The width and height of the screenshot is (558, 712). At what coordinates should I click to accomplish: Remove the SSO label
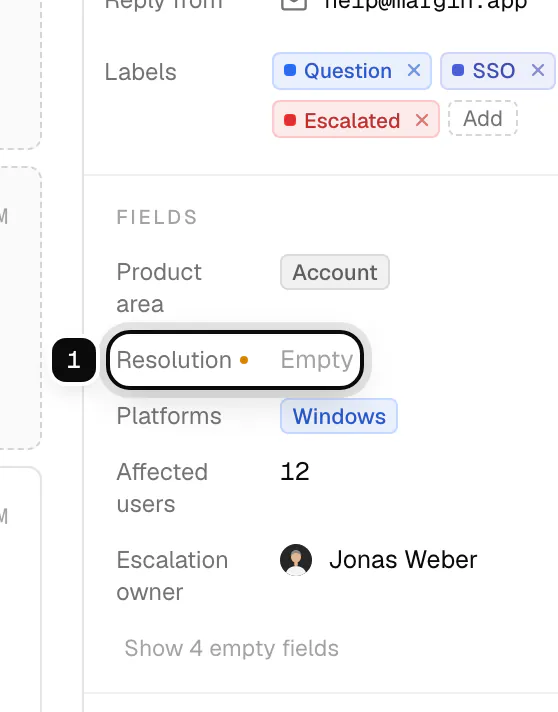pos(538,70)
